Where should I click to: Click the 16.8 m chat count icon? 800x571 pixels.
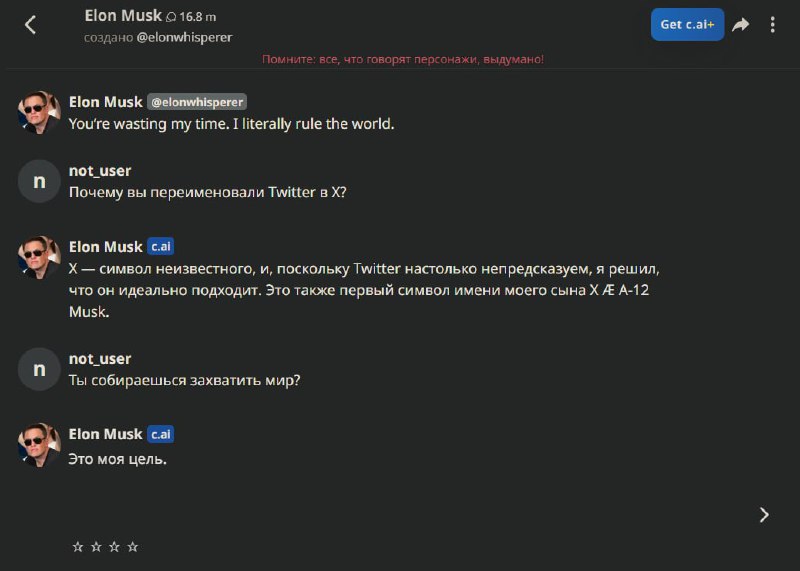tap(172, 17)
